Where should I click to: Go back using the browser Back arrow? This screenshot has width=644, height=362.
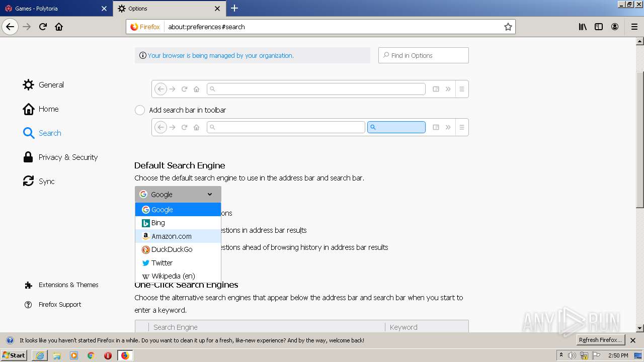point(10,27)
